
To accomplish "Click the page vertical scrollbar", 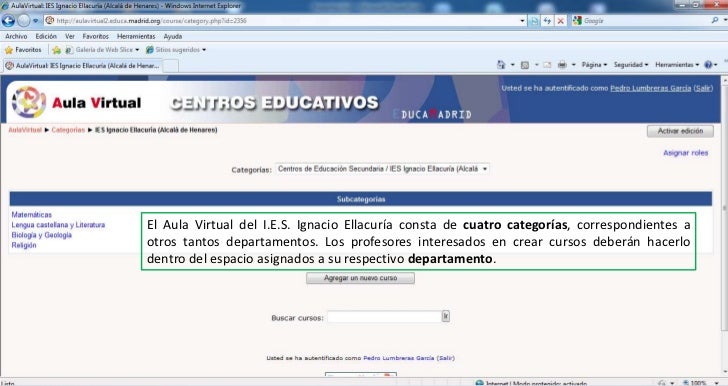I will pos(724,209).
